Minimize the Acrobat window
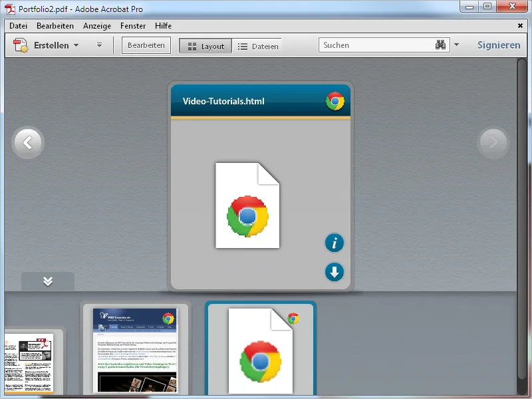 469,7
